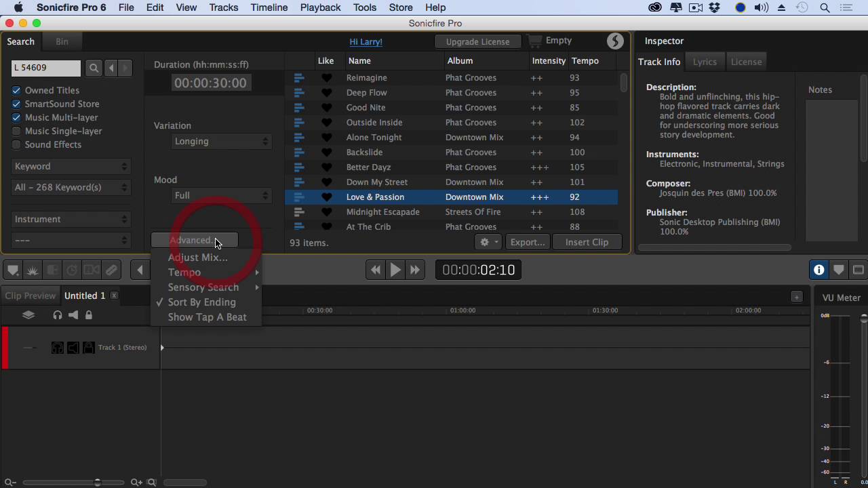868x488 pixels.
Task: Switch to the Clip Preview tab
Action: (x=30, y=296)
